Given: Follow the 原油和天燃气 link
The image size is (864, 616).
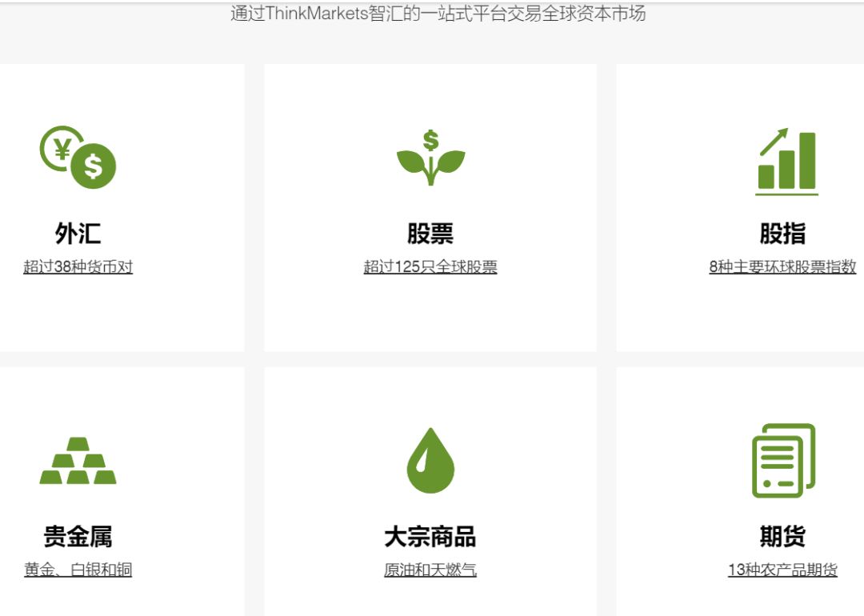Looking at the screenshot, I should (x=430, y=570).
